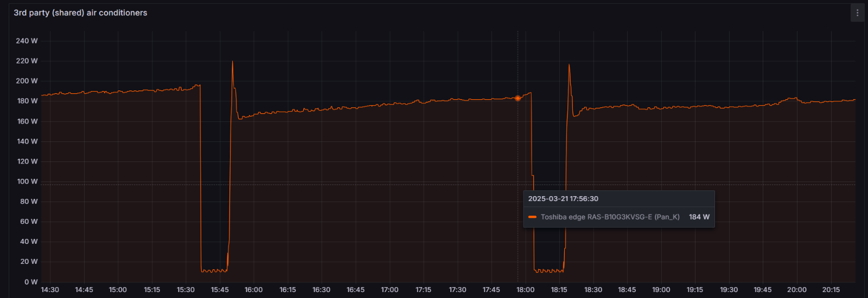Click the '20 W' y-axis label
Viewport: 868px width, 298px height.
pyautogui.click(x=29, y=262)
